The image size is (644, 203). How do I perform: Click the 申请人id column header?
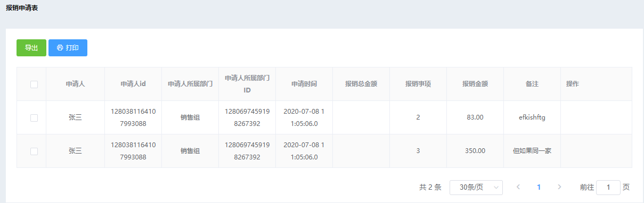tap(133, 84)
